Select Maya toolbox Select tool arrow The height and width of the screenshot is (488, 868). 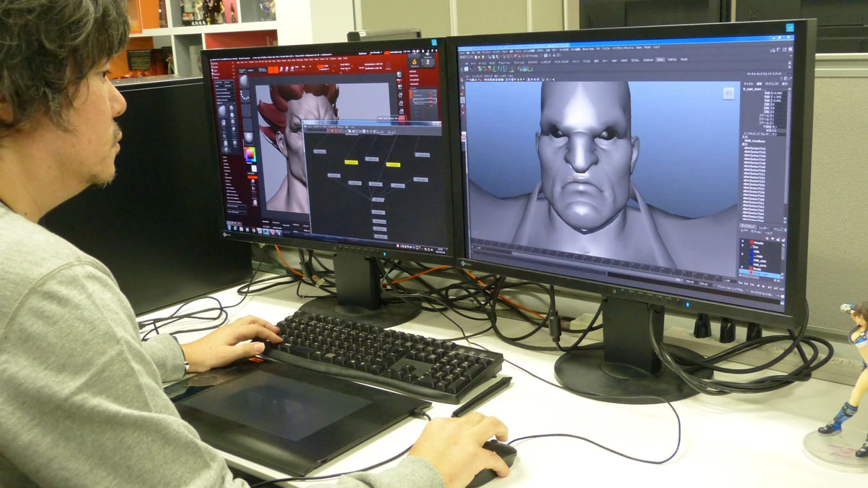tap(461, 80)
